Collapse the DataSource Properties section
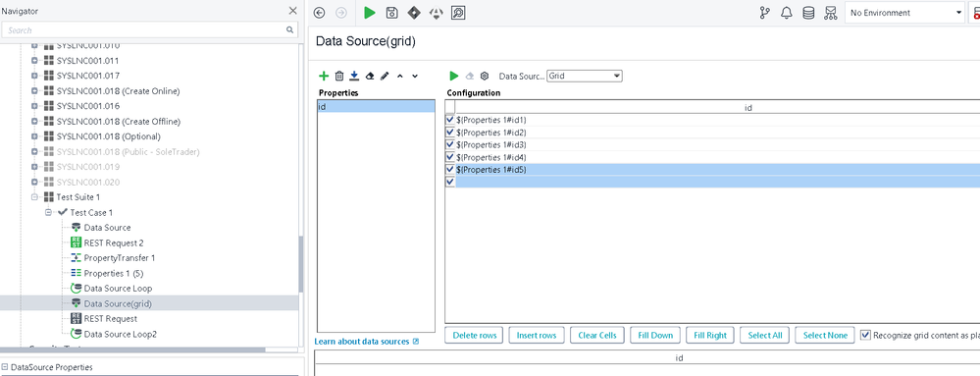The width and height of the screenshot is (980, 376). [x=5, y=367]
